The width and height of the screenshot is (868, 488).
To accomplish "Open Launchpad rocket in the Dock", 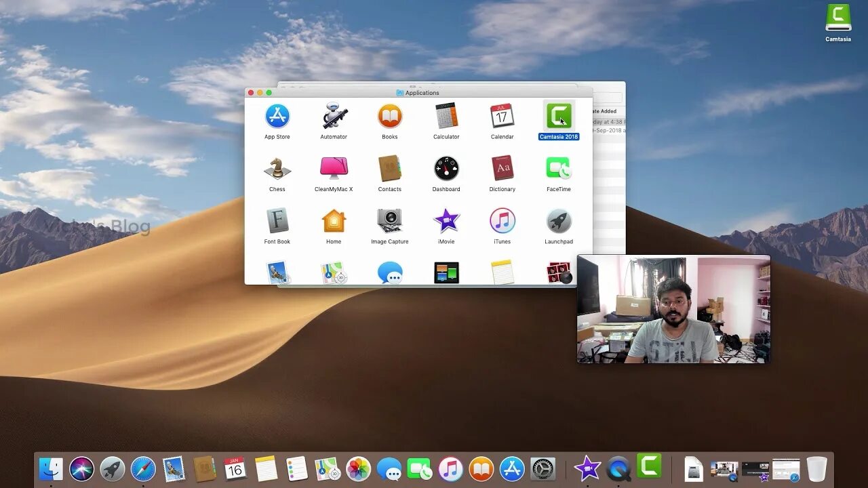I will tap(113, 469).
